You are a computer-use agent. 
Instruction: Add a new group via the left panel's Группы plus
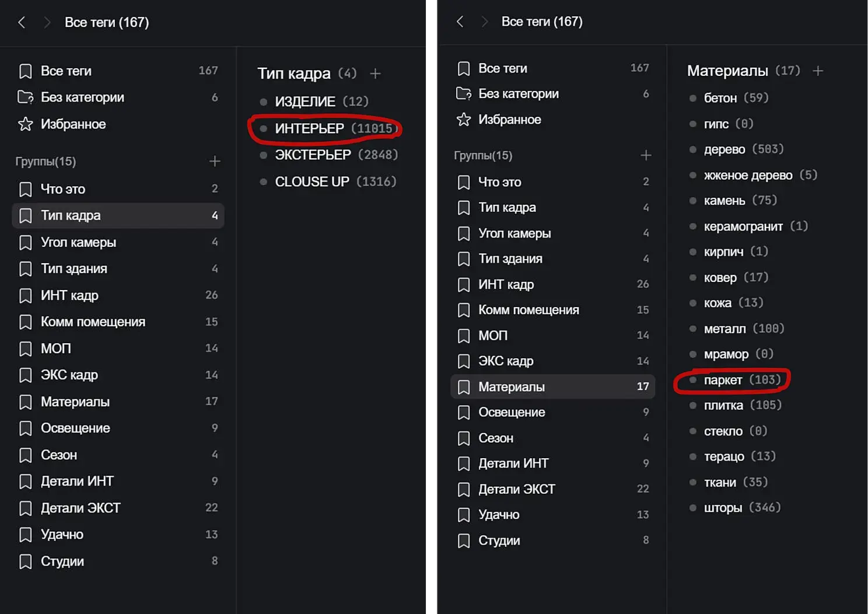tap(215, 161)
